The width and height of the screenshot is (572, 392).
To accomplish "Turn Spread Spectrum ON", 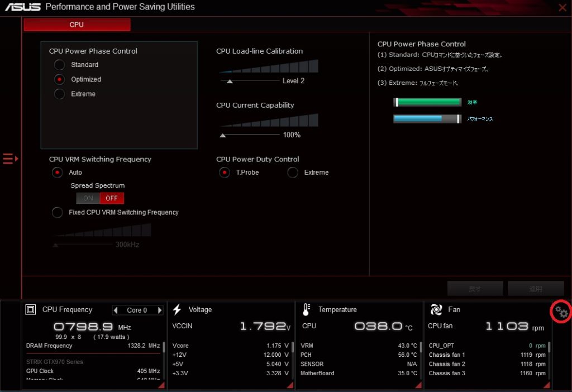I will [x=88, y=198].
